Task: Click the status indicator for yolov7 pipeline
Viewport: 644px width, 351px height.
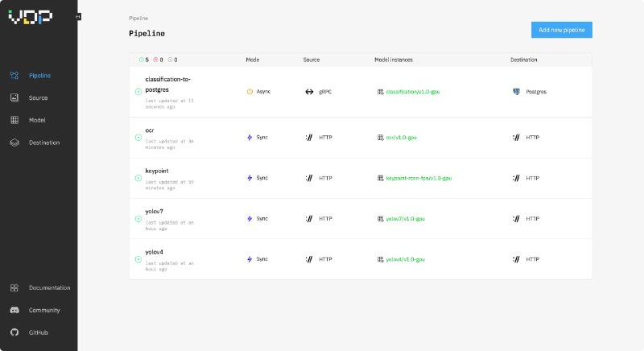Action: [138, 218]
